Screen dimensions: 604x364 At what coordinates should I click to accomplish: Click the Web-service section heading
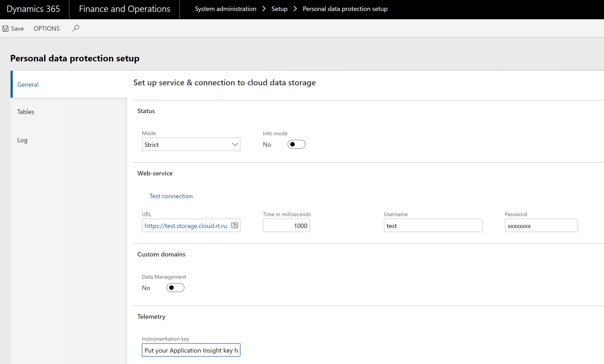coord(155,173)
